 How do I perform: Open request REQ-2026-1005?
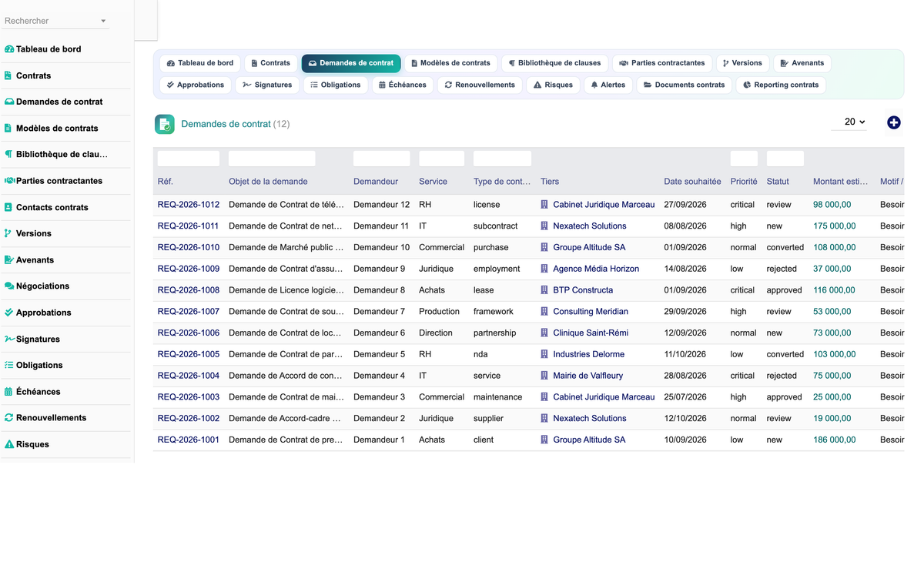pos(189,354)
